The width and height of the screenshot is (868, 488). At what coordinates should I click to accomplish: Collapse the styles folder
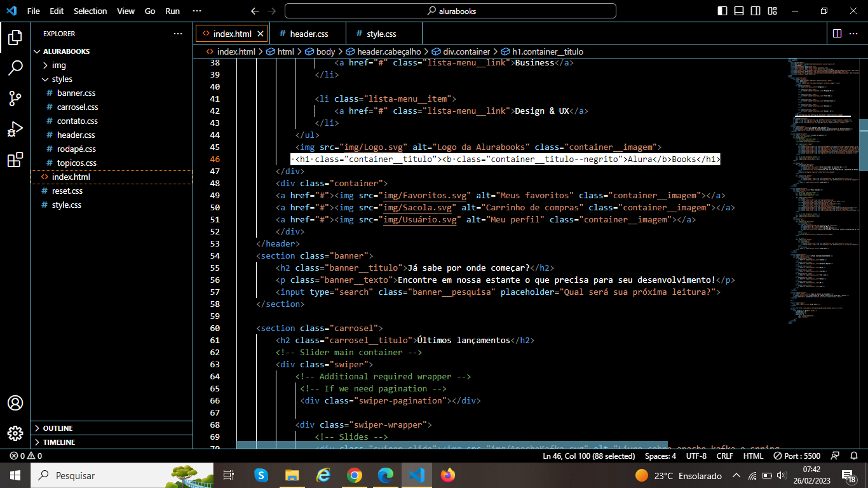[x=111, y=79]
